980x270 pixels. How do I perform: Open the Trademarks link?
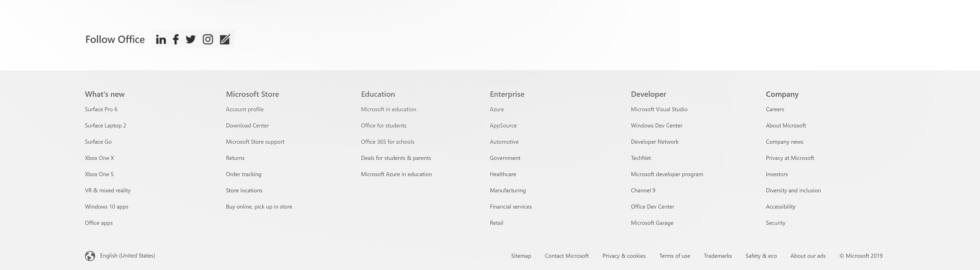(x=717, y=256)
